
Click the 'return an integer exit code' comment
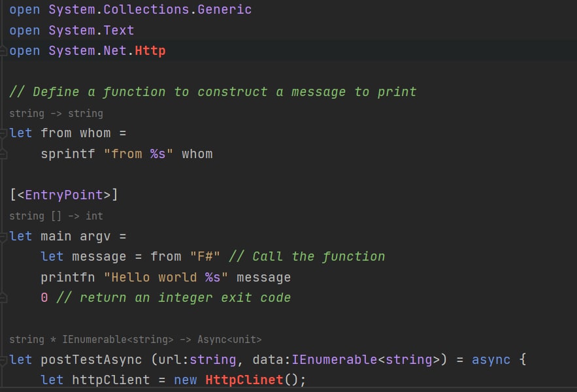click(x=185, y=297)
